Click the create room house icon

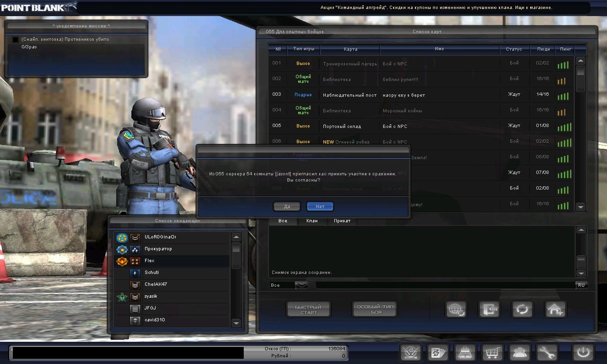pyautogui.click(x=555, y=309)
